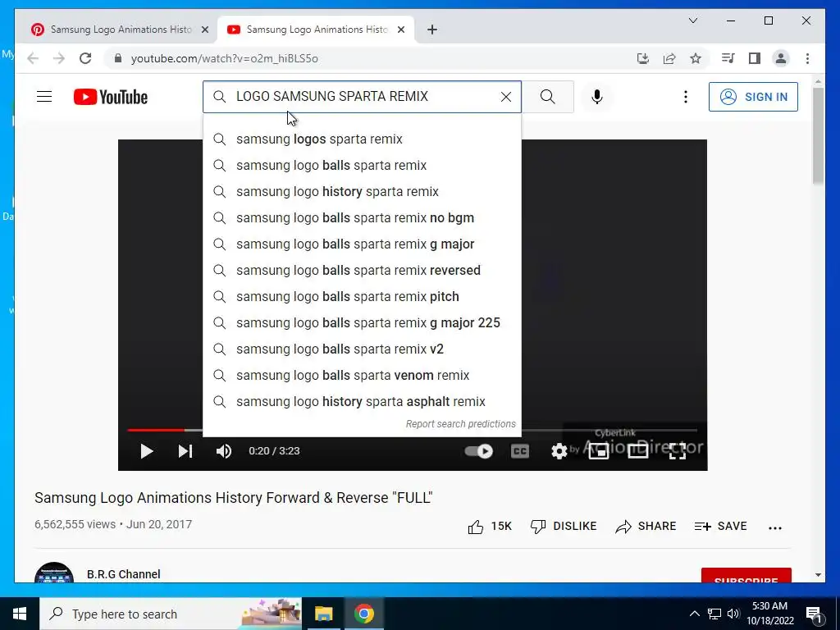The height and width of the screenshot is (630, 840).
Task: Play the video
Action: [x=146, y=451]
